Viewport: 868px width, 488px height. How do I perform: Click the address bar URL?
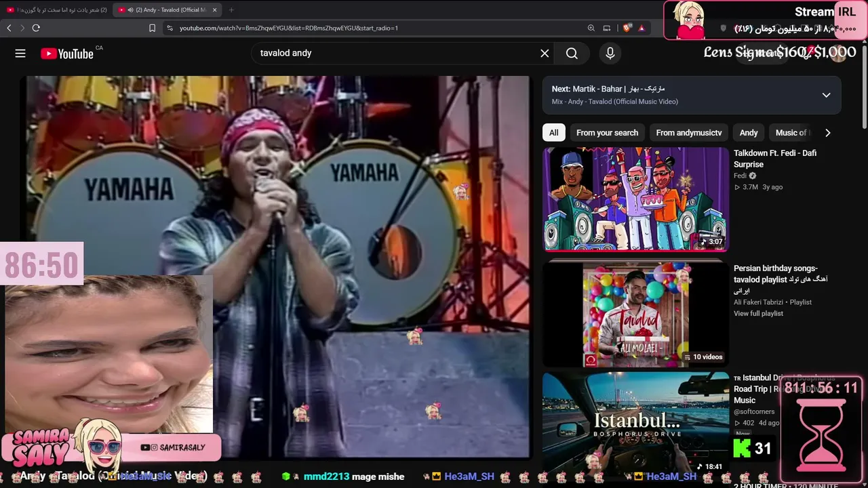pos(289,28)
